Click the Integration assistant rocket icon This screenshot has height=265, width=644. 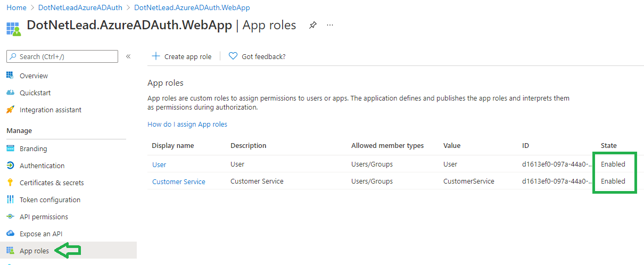click(x=10, y=110)
